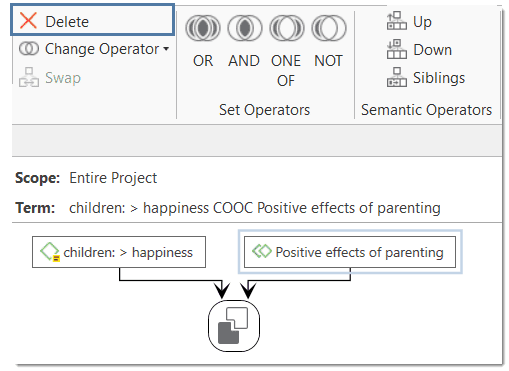This screenshot has width=509, height=371.
Task: Select the 'Positive effects of parenting' node
Action: (x=350, y=252)
